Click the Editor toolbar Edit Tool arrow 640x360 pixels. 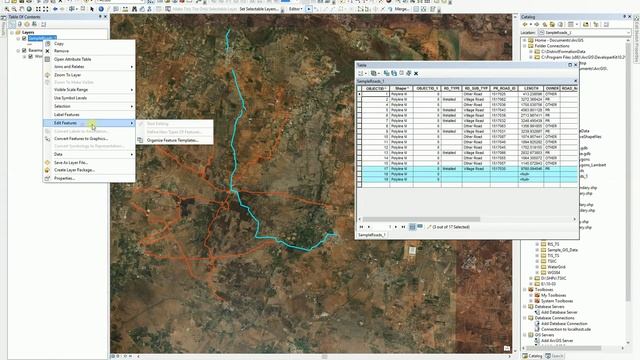pyautogui.click(x=309, y=9)
